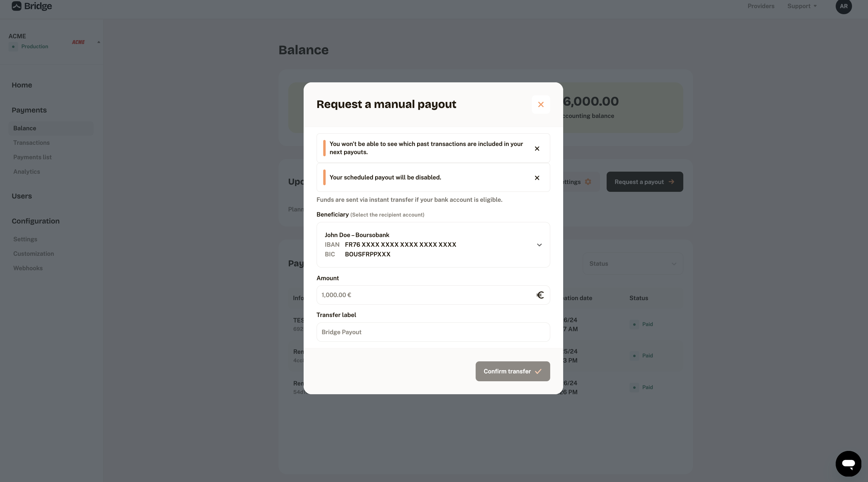Image resolution: width=868 pixels, height=482 pixels.
Task: Close the manual payout dialog
Action: [x=541, y=104]
